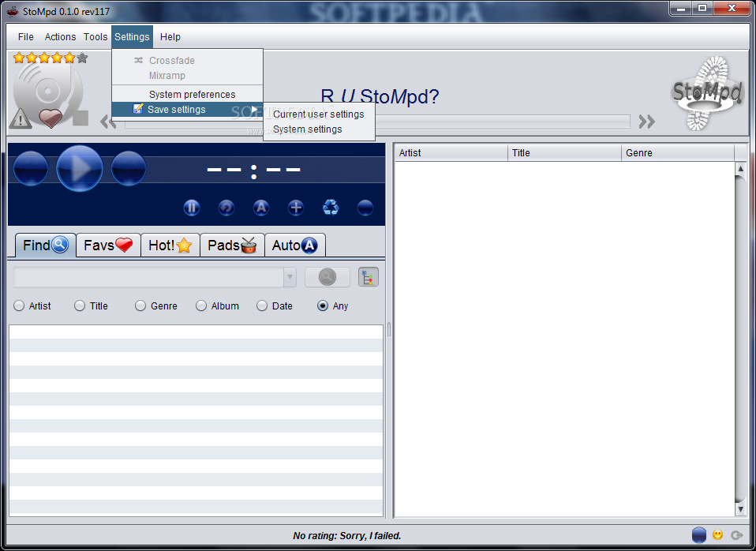
Task: Select the Artist radio button
Action: pyautogui.click(x=19, y=306)
